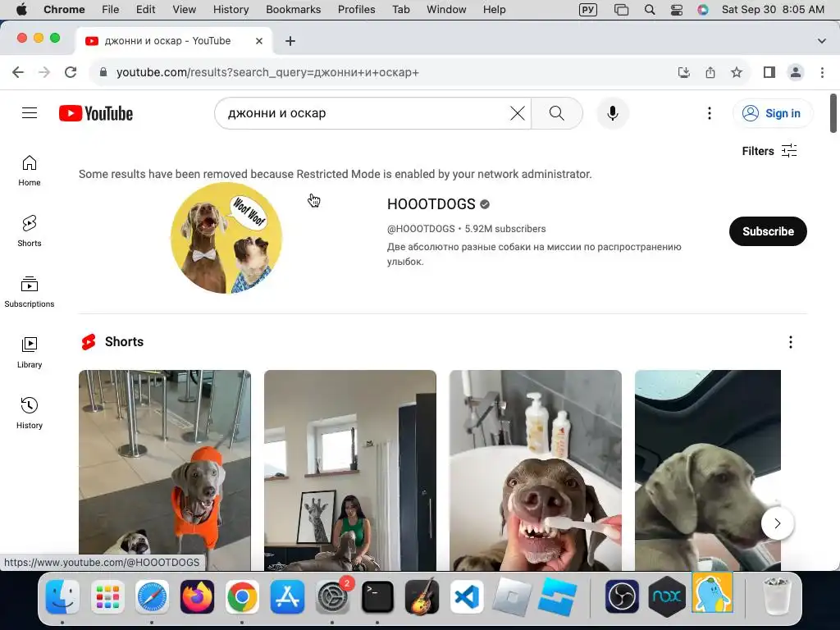Open a new tab with the plus
The width and height of the screenshot is (840, 630).
click(290, 41)
